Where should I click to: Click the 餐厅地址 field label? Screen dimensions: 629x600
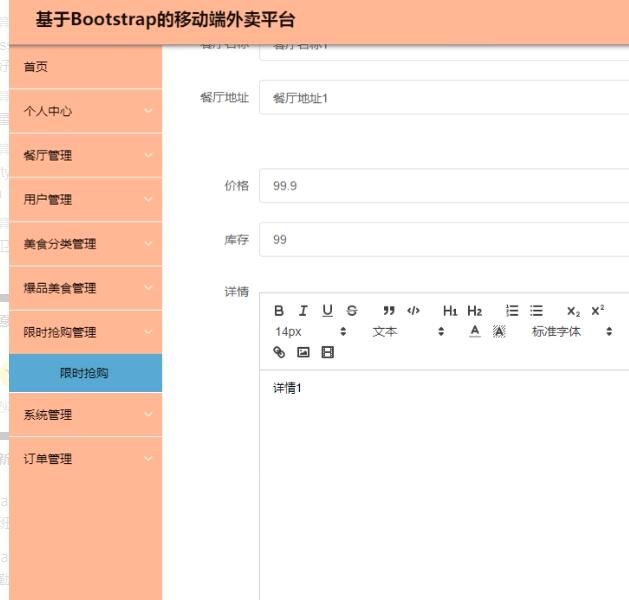pyautogui.click(x=224, y=97)
